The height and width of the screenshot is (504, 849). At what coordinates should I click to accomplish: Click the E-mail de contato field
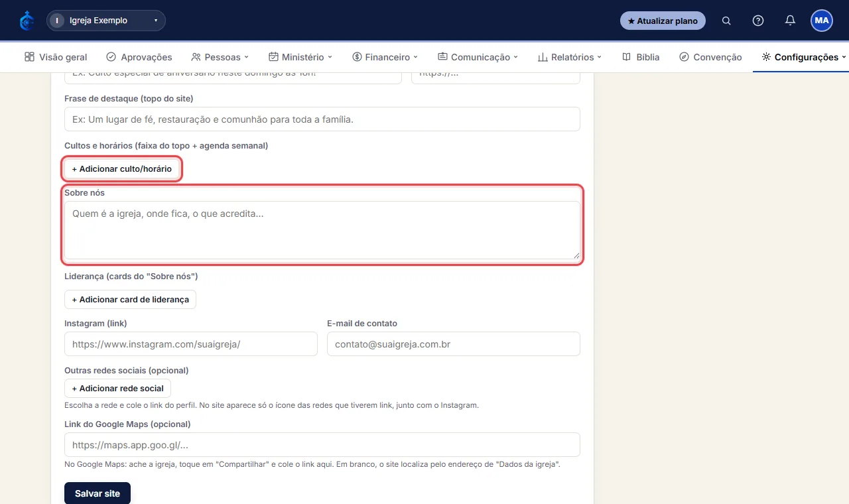(454, 344)
